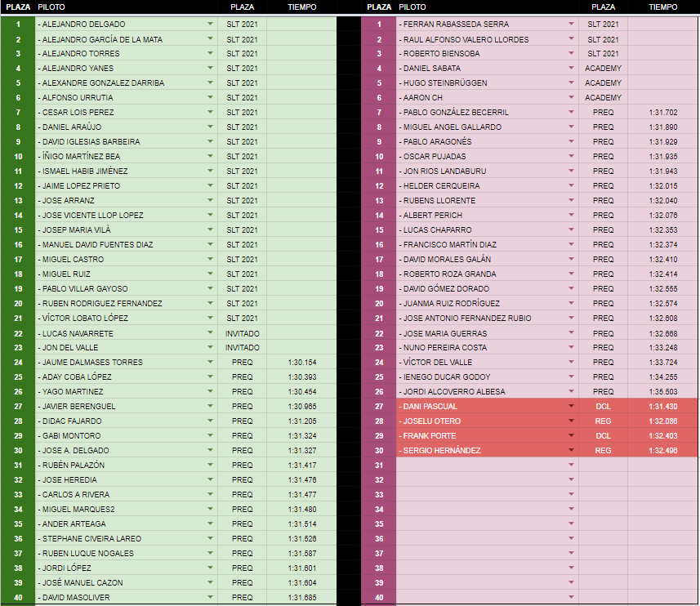This screenshot has width=700, height=606.
Task: Select the ALEJANDRO TORRES cell
Action: click(x=127, y=54)
